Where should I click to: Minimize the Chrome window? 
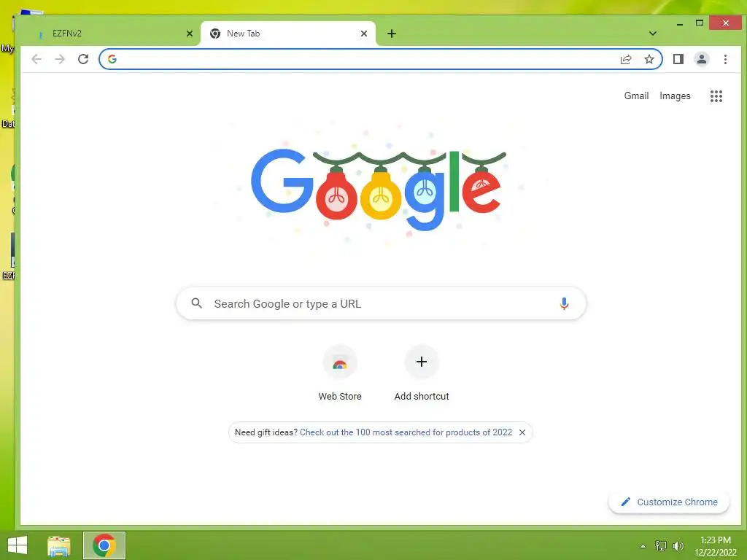(x=680, y=23)
